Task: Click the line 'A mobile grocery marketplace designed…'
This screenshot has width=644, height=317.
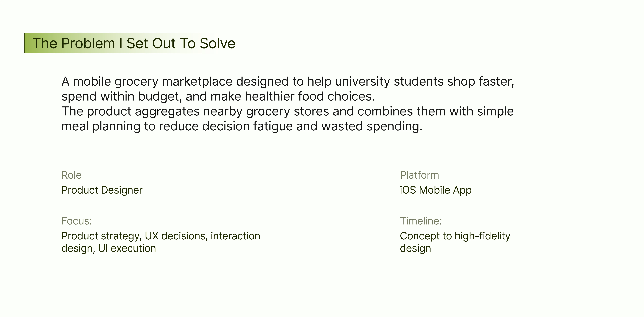Action: click(x=288, y=82)
